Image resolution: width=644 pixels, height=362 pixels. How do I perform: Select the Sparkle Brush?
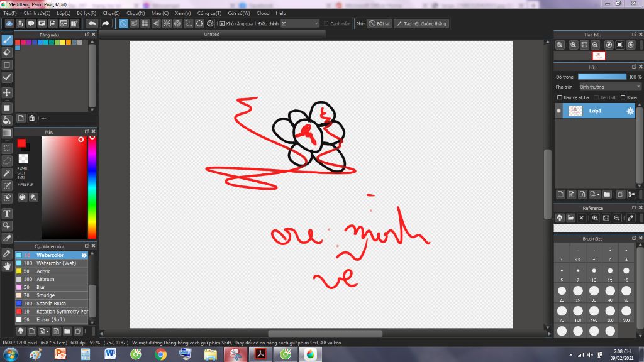[52, 304]
